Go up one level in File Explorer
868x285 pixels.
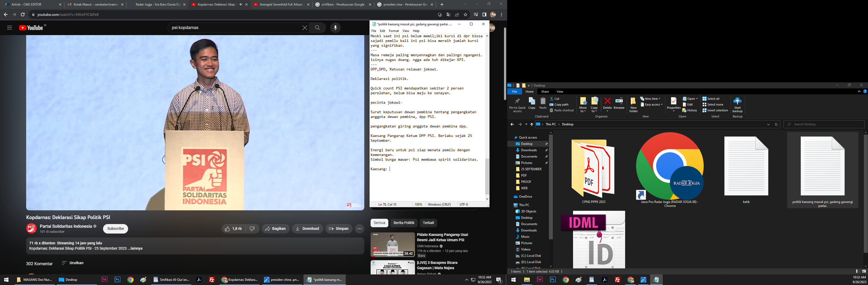(x=532, y=125)
